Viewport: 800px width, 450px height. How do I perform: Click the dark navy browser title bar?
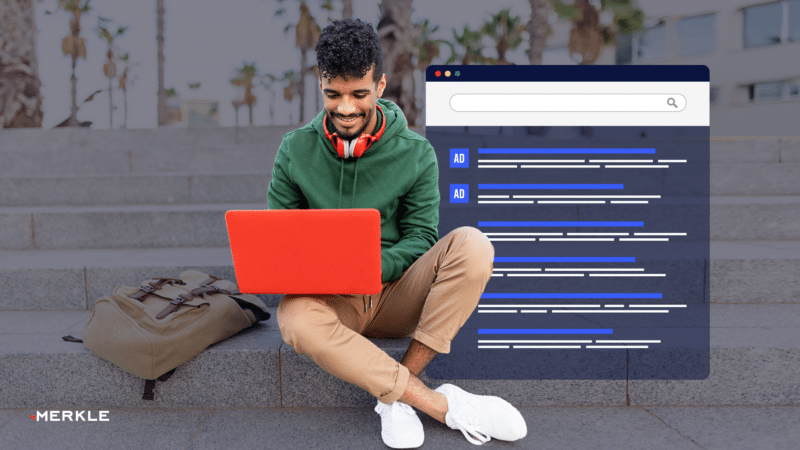click(x=567, y=73)
